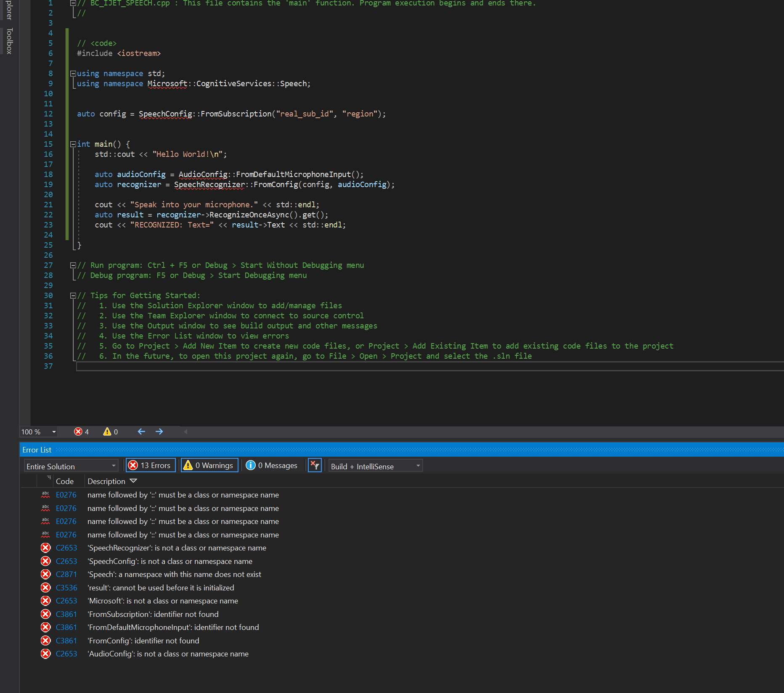This screenshot has height=693, width=784.
Task: Clear the Error List filter icon
Action: (x=315, y=465)
